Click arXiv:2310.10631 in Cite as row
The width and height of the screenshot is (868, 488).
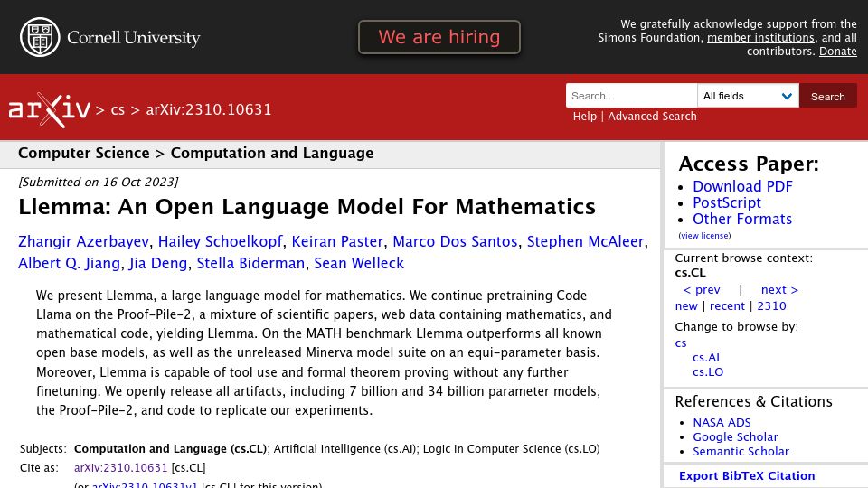(120, 467)
